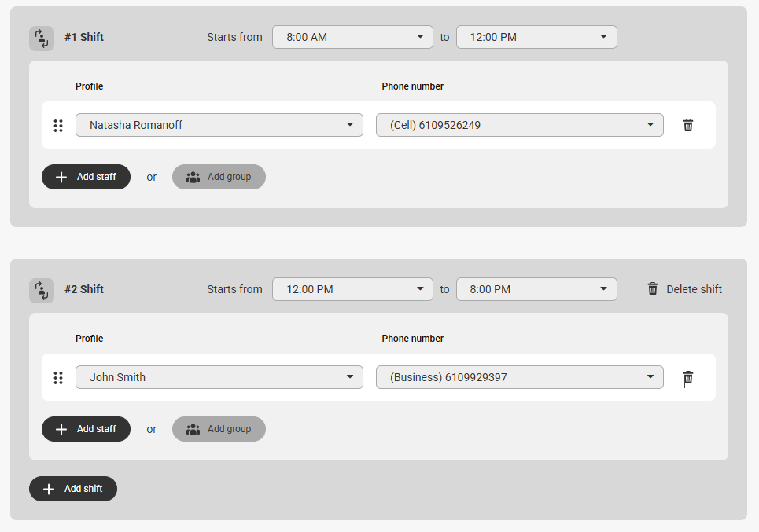Delete Natasha Romanoff row with trash icon
The height and width of the screenshot is (532, 759).
[688, 125]
